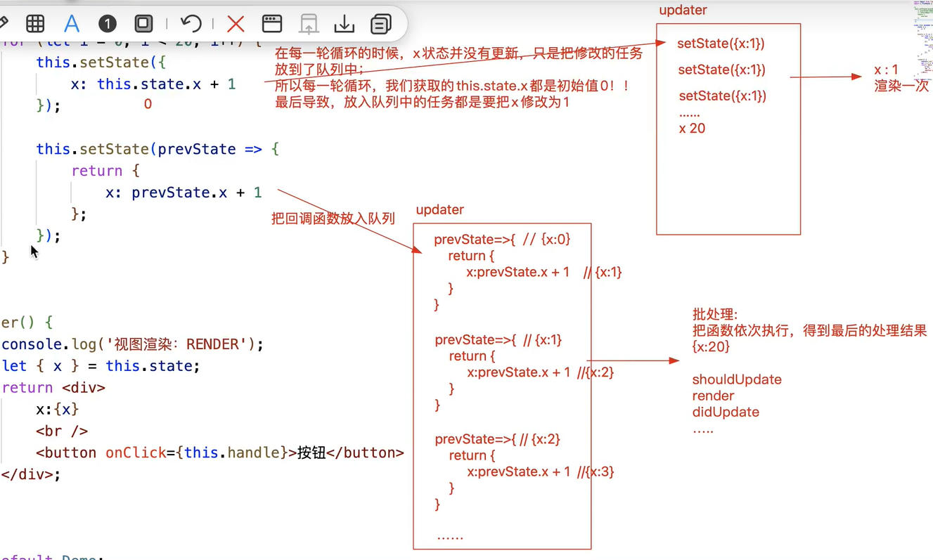Screen dimensions: 933x560
Task: Click the 'x:{x}' JSX line
Action: pos(58,409)
